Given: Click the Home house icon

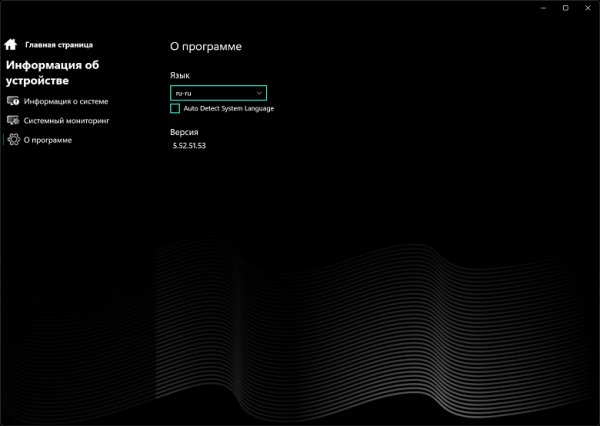Looking at the screenshot, I should tap(11, 44).
